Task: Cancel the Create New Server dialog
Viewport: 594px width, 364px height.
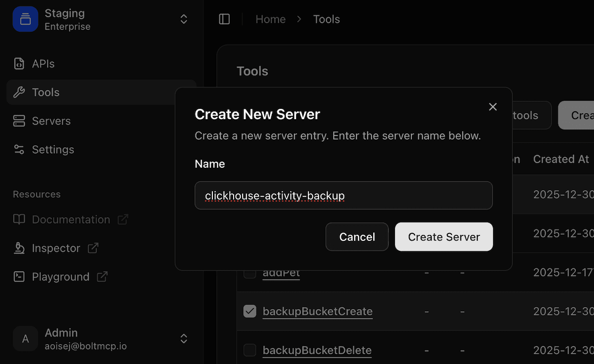Action: pos(357,237)
